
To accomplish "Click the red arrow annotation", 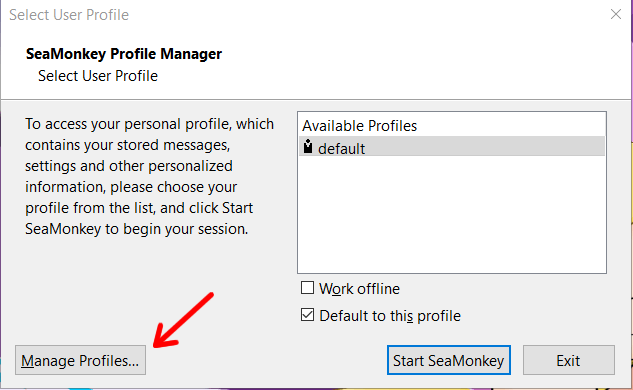I will click(183, 320).
